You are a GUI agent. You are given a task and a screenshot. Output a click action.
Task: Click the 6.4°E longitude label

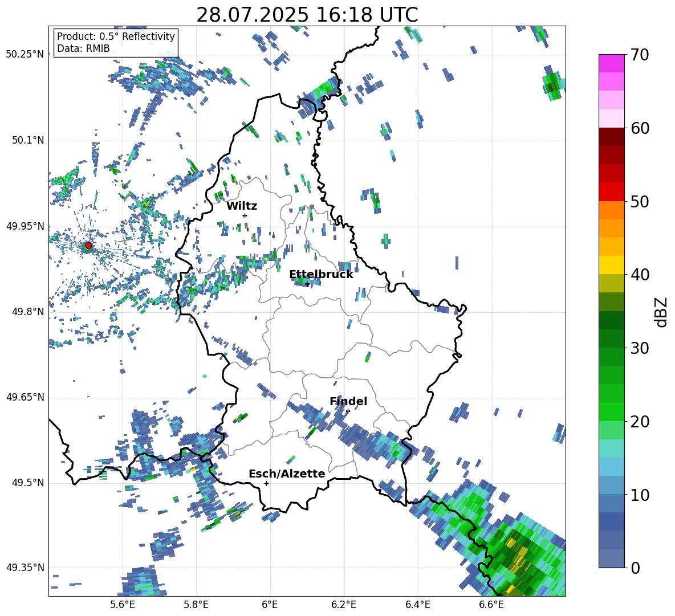click(x=417, y=605)
